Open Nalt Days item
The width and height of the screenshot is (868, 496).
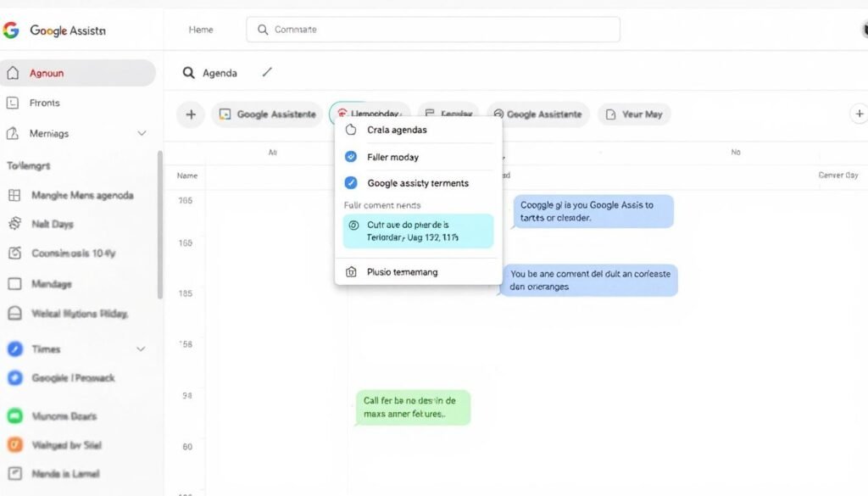click(x=52, y=224)
